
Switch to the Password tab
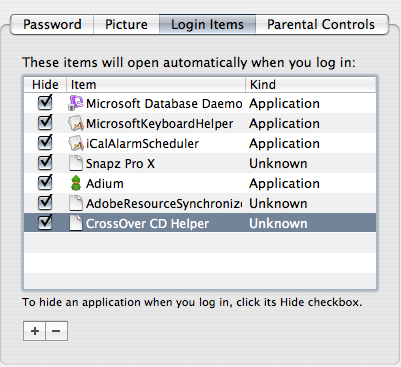pyautogui.click(x=52, y=24)
